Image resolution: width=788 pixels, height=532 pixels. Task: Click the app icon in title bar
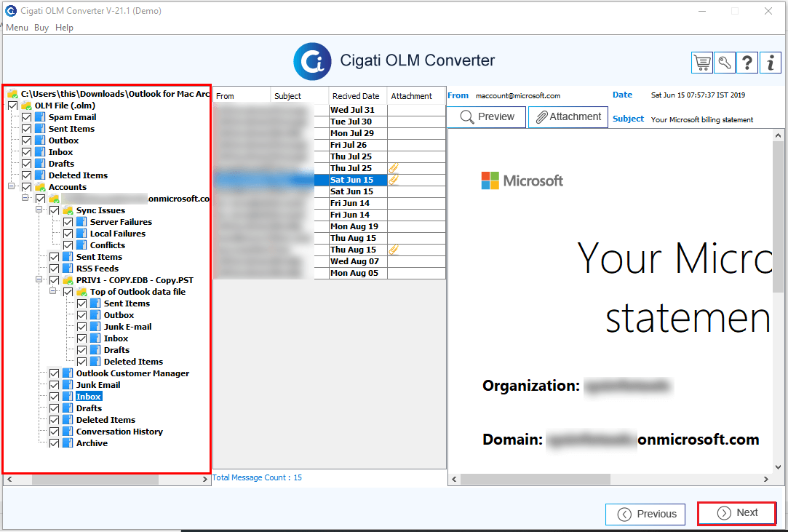click(11, 11)
